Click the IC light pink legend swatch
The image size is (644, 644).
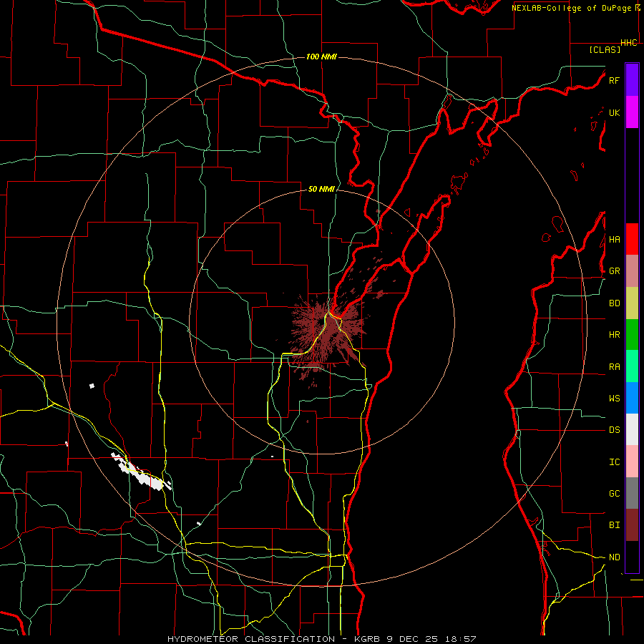pyautogui.click(x=632, y=462)
